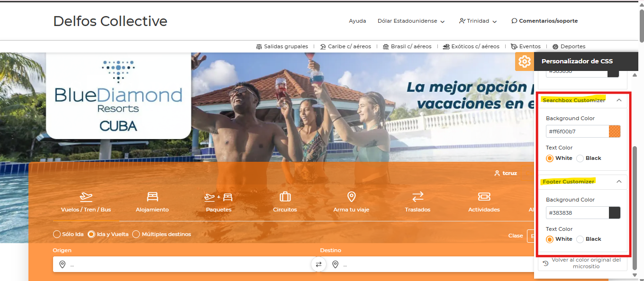The height and width of the screenshot is (281, 644).
Task: Set Footer text color to Black
Action: (580, 239)
